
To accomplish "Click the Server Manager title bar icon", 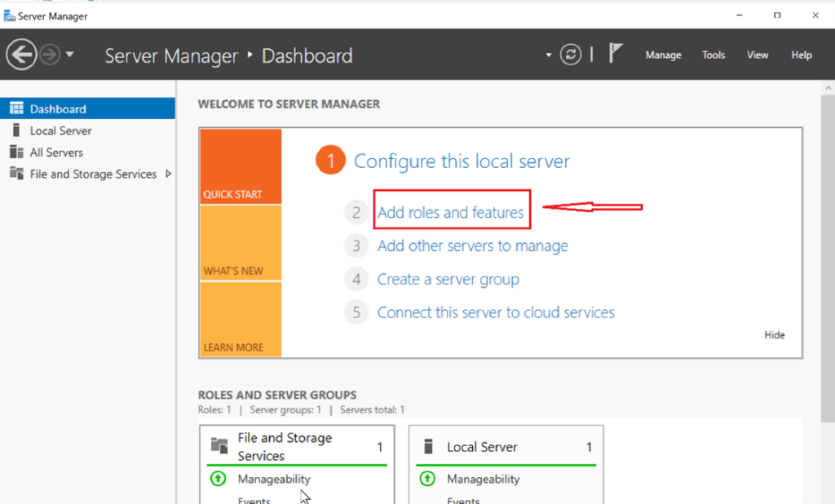I will 10,16.
